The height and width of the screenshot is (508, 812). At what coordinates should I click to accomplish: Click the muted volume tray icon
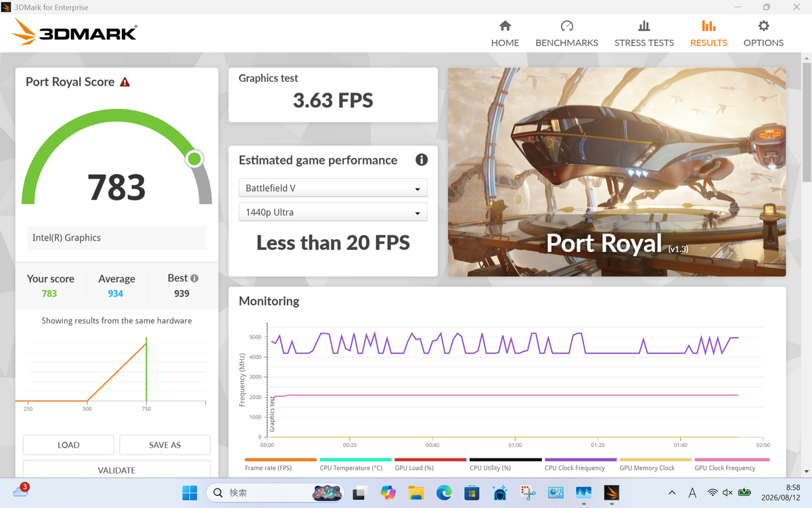[x=728, y=492]
